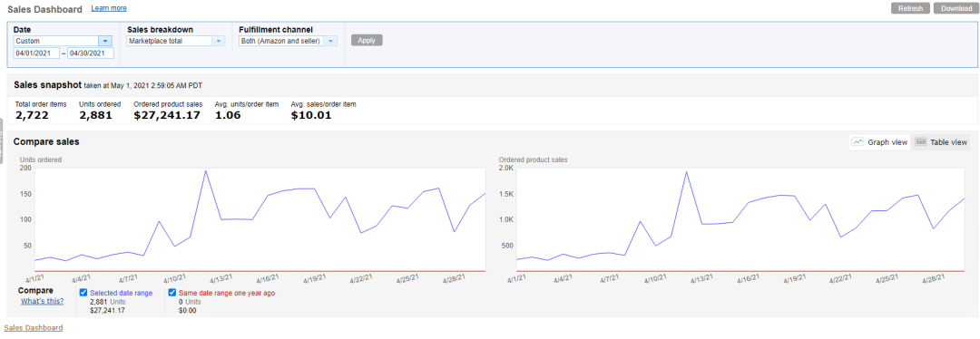Click the Units ordered value 2,881 in snapshot
This screenshot has width=980, height=339.
(95, 115)
